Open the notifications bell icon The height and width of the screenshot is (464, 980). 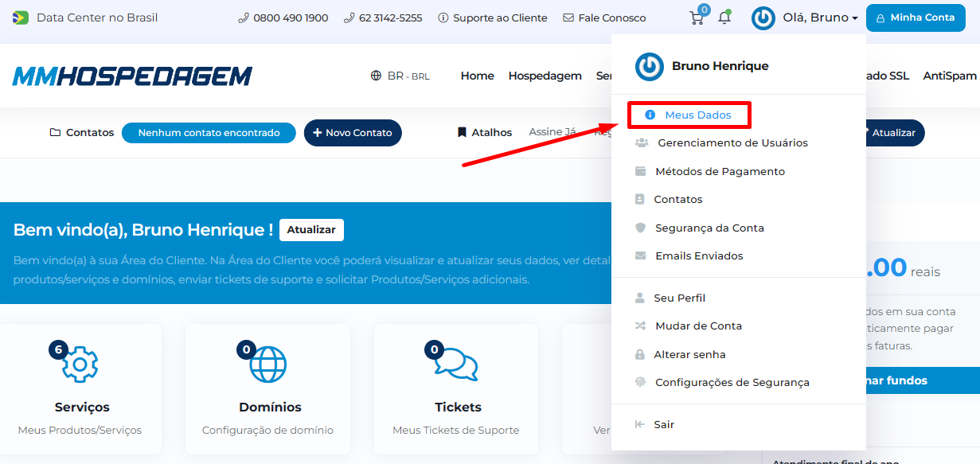point(724,18)
